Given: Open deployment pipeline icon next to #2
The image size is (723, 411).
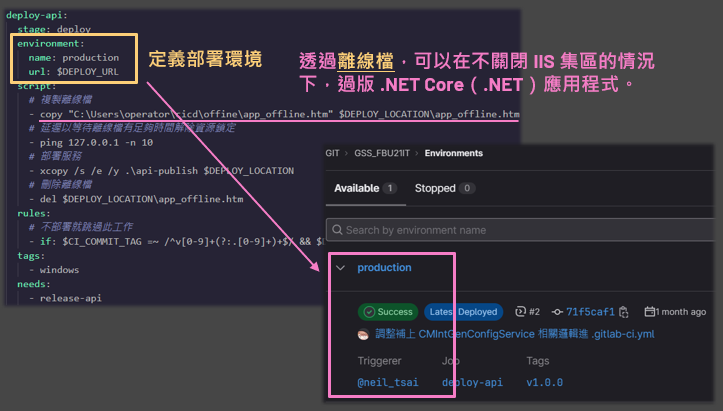Looking at the screenshot, I should click(x=520, y=312).
